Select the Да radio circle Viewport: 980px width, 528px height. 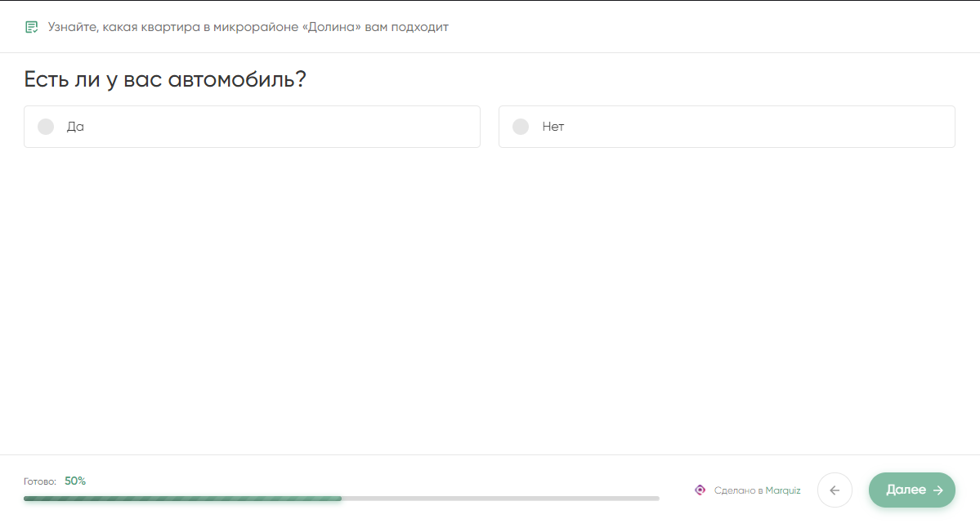click(46, 127)
